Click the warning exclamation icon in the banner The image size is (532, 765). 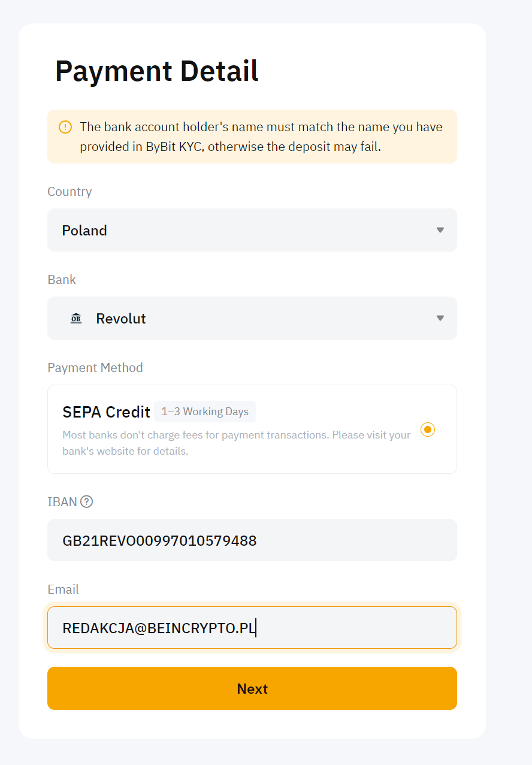(x=65, y=127)
